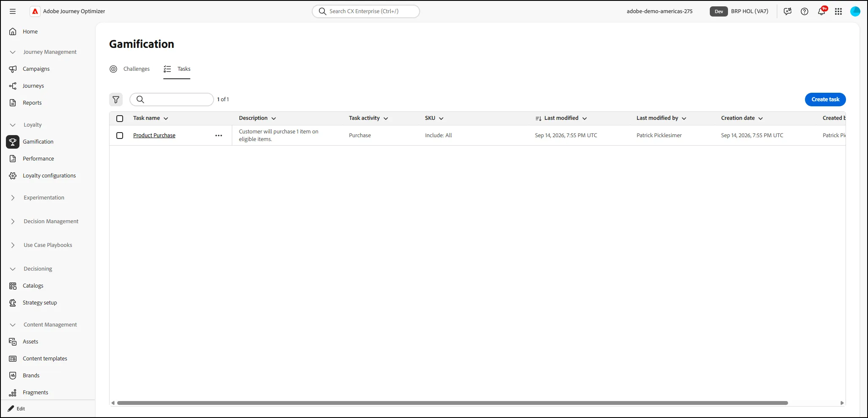
Task: Click the adobe-demo-americas-275 organization name
Action: (659, 11)
